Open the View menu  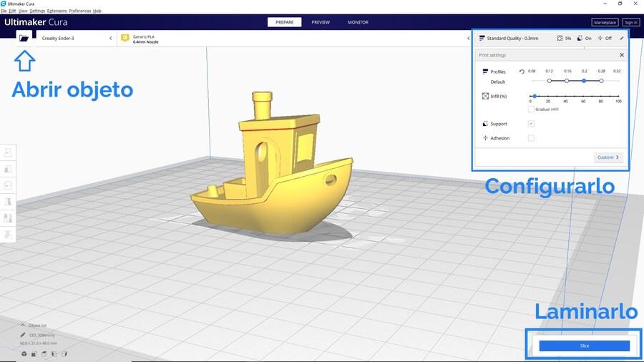coord(23,11)
